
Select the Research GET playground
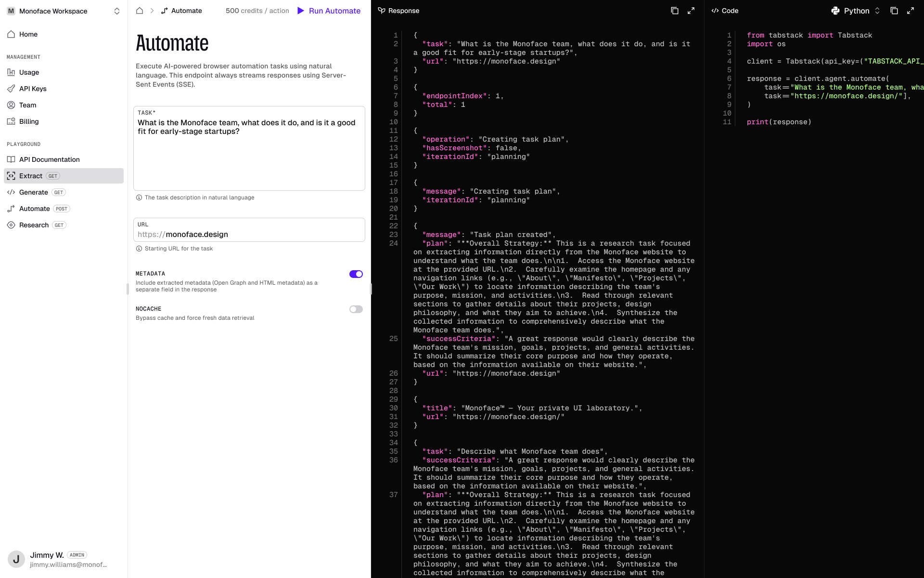(64, 225)
